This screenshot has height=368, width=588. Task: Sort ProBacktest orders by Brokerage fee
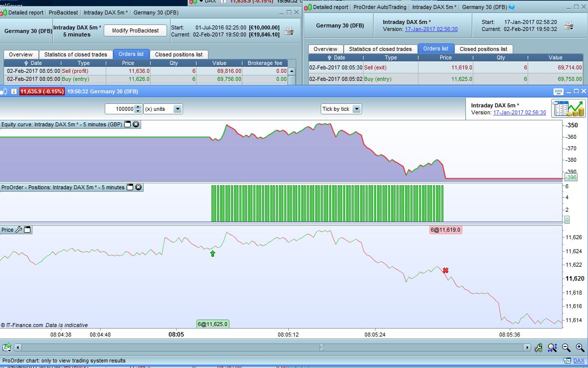tap(265, 63)
